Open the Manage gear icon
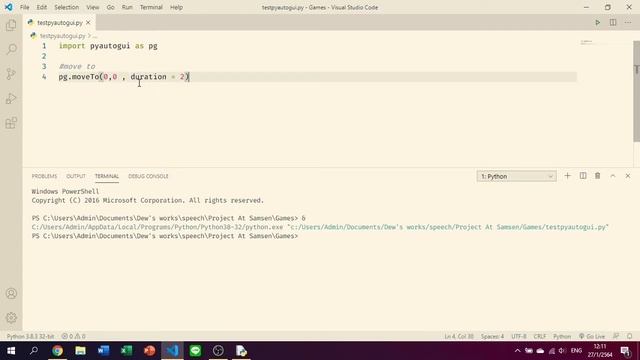Image resolution: width=640 pixels, height=360 pixels. coord(11,318)
